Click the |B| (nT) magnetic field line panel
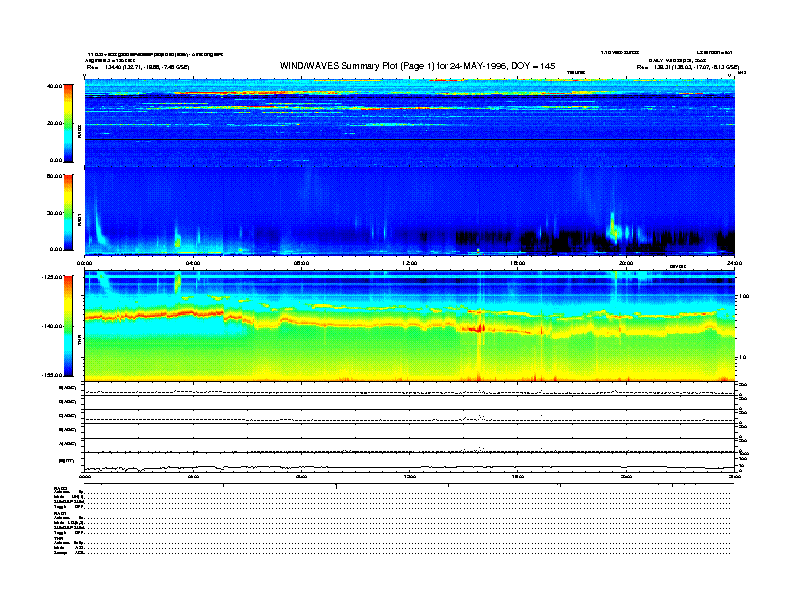 tap(410, 462)
